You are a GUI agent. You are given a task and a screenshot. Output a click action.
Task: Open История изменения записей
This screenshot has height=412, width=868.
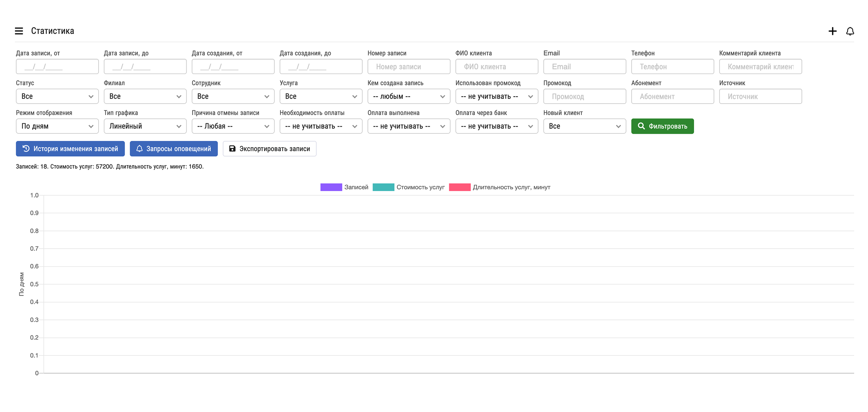pos(70,149)
